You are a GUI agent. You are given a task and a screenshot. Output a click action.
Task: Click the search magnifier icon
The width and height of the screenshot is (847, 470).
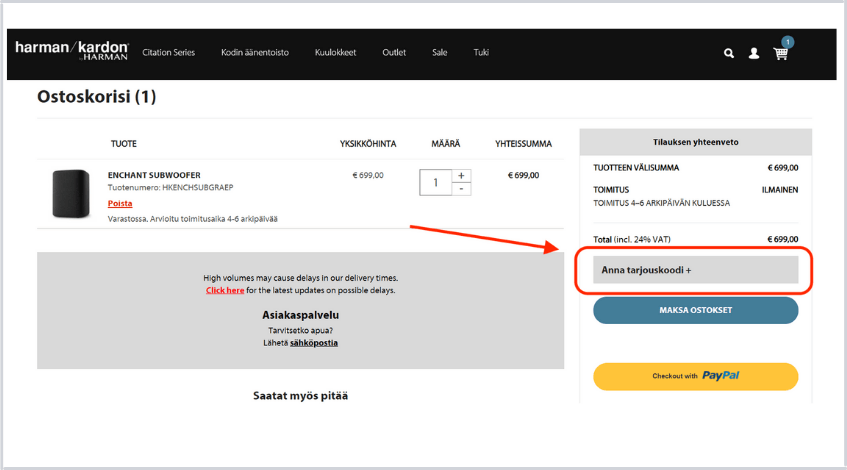tap(729, 53)
